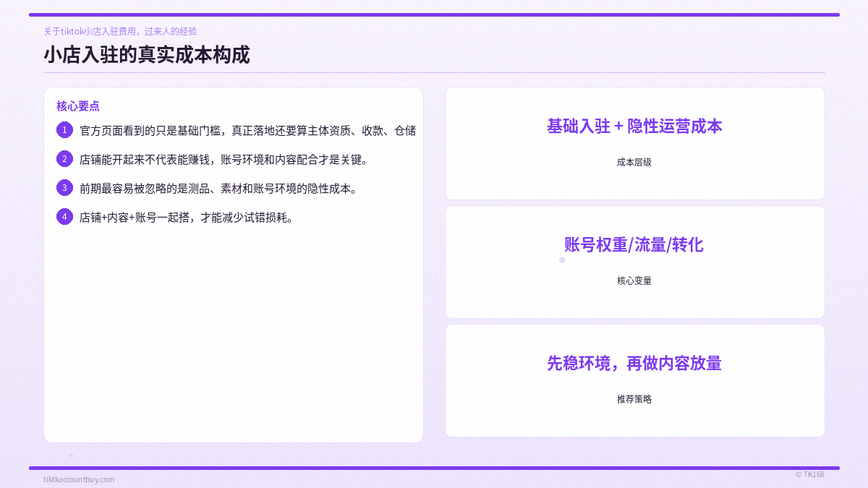
Task: Click the numbered badge 3 in the list
Action: tap(64, 187)
